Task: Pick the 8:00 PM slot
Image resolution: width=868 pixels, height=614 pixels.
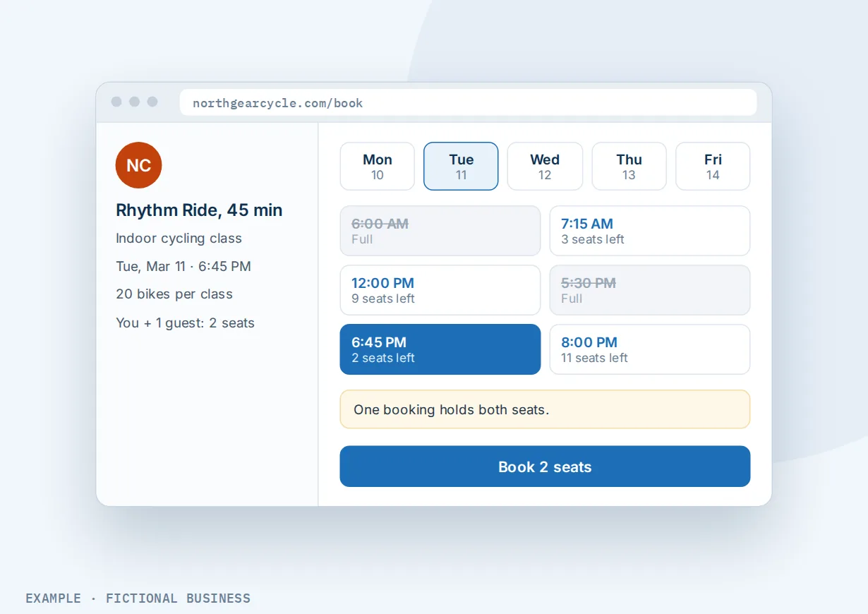Action: pyautogui.click(x=650, y=349)
